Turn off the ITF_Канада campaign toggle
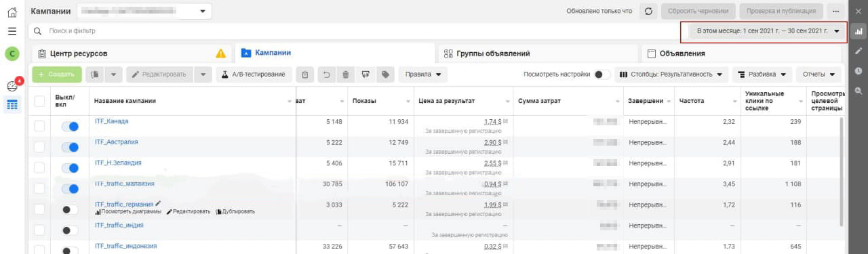The width and height of the screenshot is (868, 254). pyautogui.click(x=70, y=127)
